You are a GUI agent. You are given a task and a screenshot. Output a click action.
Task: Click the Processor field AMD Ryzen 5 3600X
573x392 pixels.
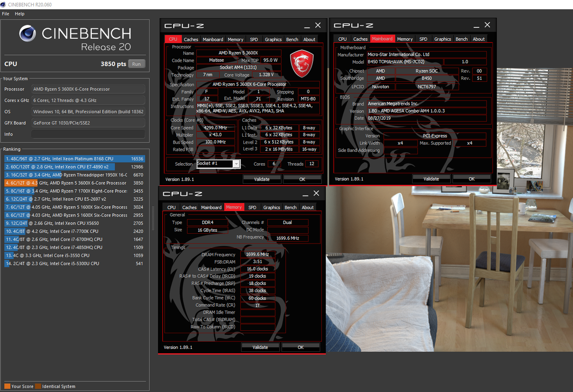click(88, 89)
